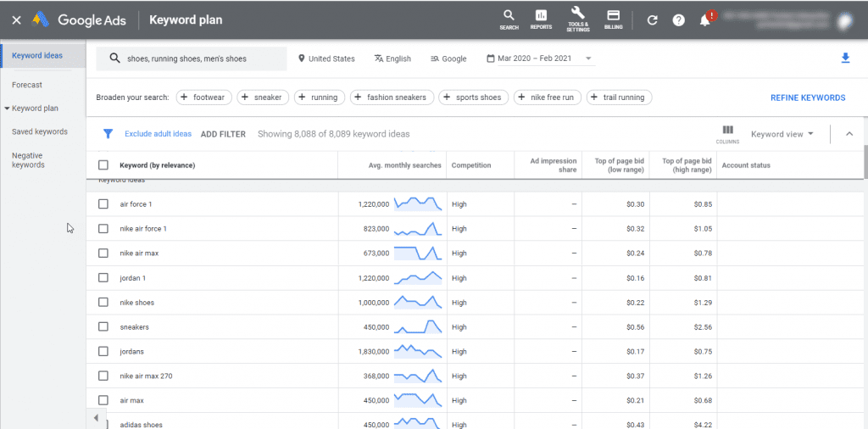Open Forecast in the sidebar

(27, 85)
